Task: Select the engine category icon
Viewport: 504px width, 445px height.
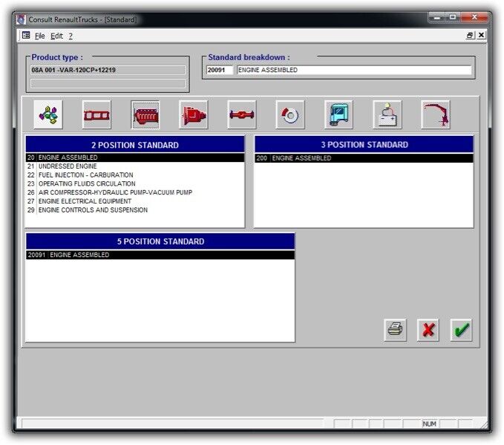Action: tap(145, 115)
